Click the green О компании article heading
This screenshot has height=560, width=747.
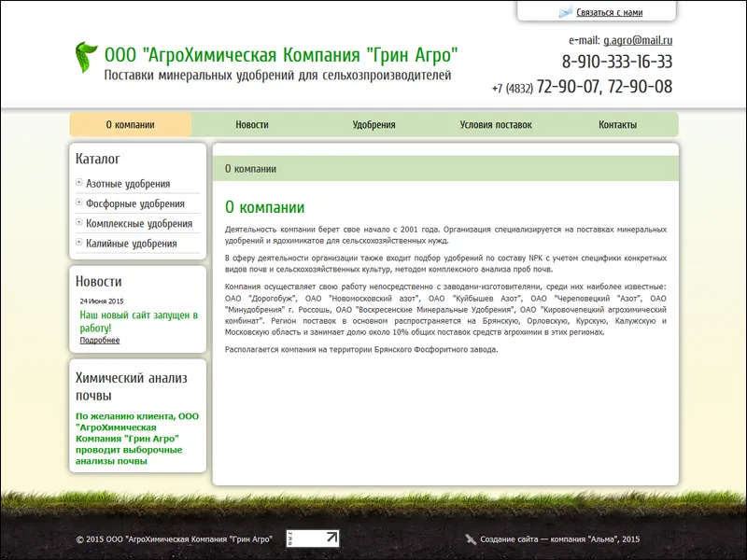(264, 207)
